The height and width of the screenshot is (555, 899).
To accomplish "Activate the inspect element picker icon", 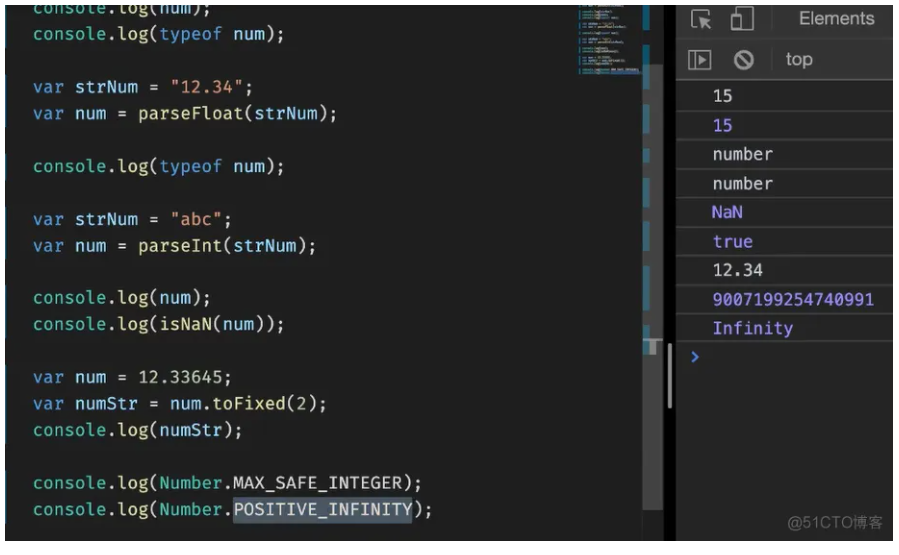I will pos(701,19).
